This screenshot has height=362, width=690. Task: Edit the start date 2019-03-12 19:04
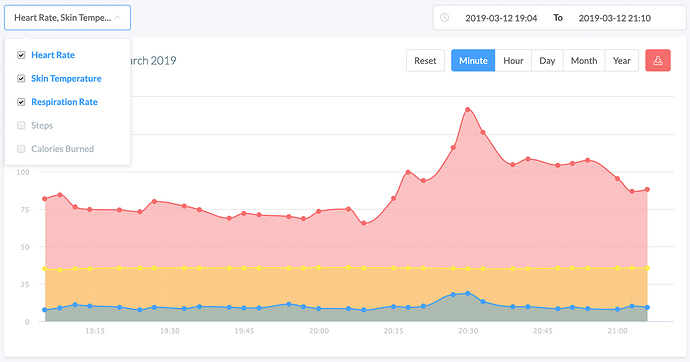click(501, 18)
